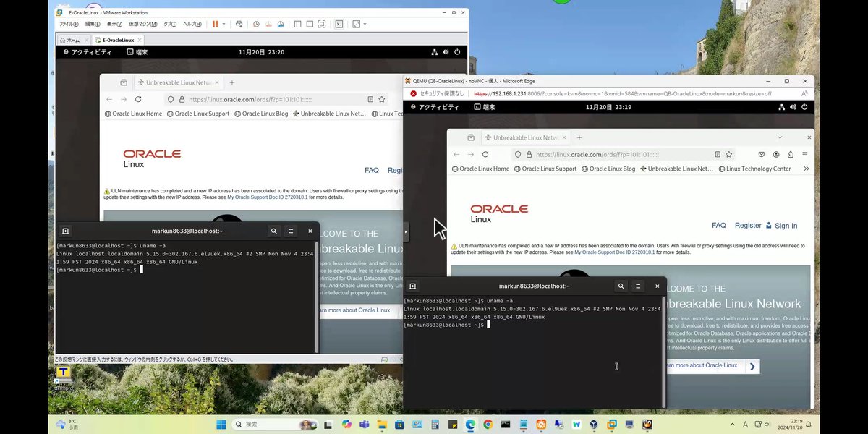Click URL bar in VMware guest Firefox
This screenshot has width=868, height=434.
tap(276, 99)
